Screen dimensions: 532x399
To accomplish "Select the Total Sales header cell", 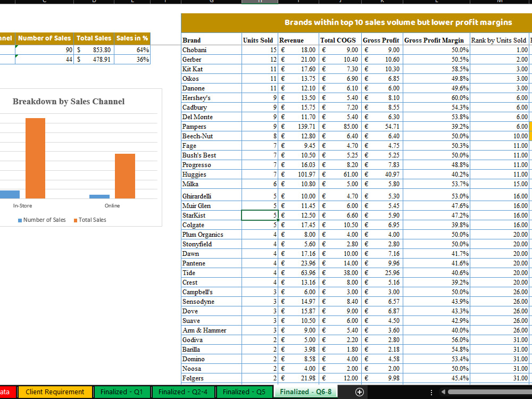I will 94,38.
